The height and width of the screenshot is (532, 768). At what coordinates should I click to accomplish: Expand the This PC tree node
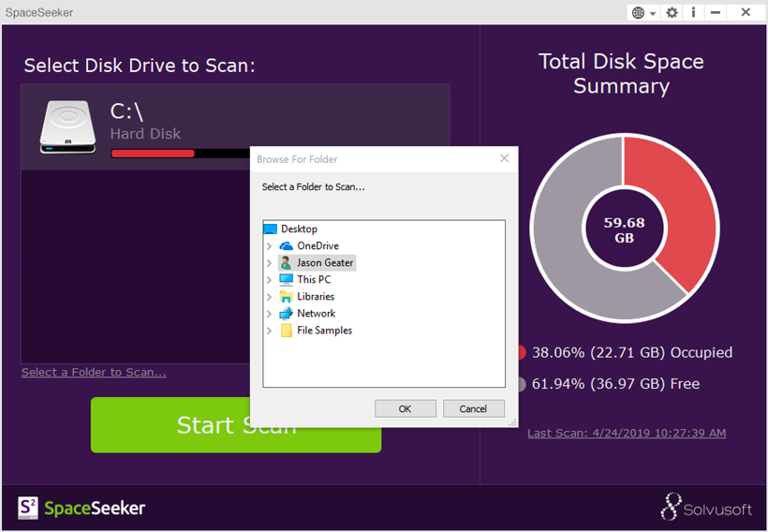pyautogui.click(x=270, y=280)
